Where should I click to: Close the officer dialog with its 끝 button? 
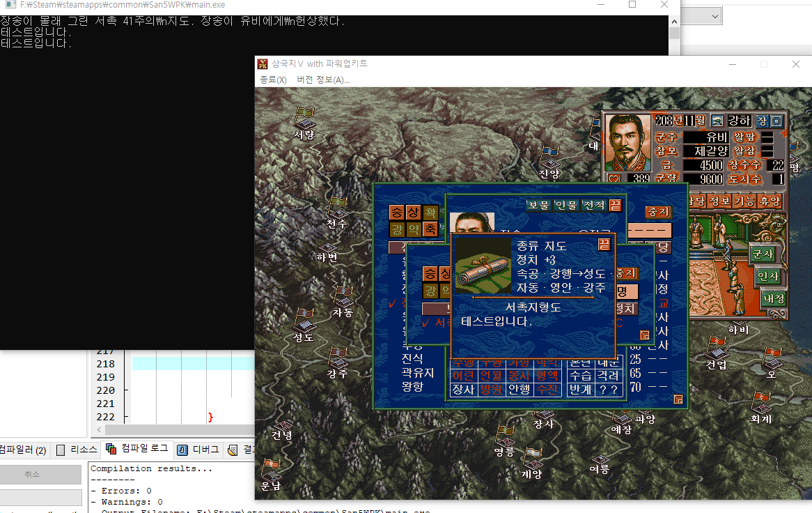(615, 205)
